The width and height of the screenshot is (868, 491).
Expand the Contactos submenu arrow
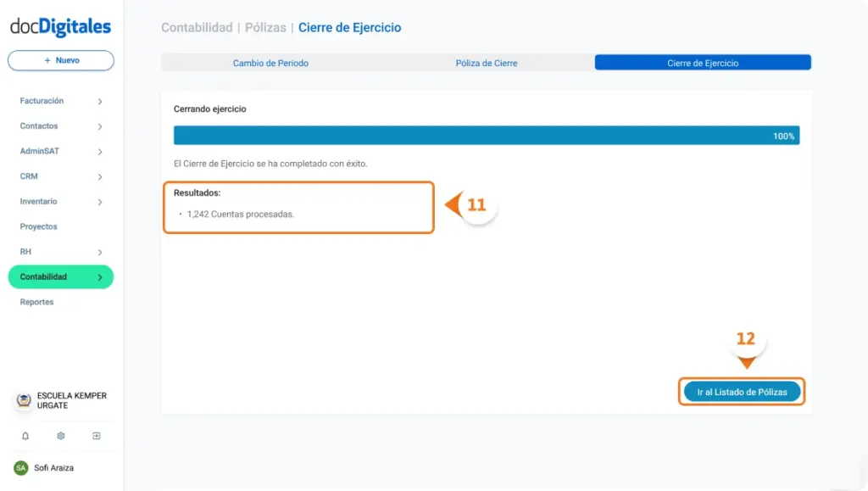(100, 126)
